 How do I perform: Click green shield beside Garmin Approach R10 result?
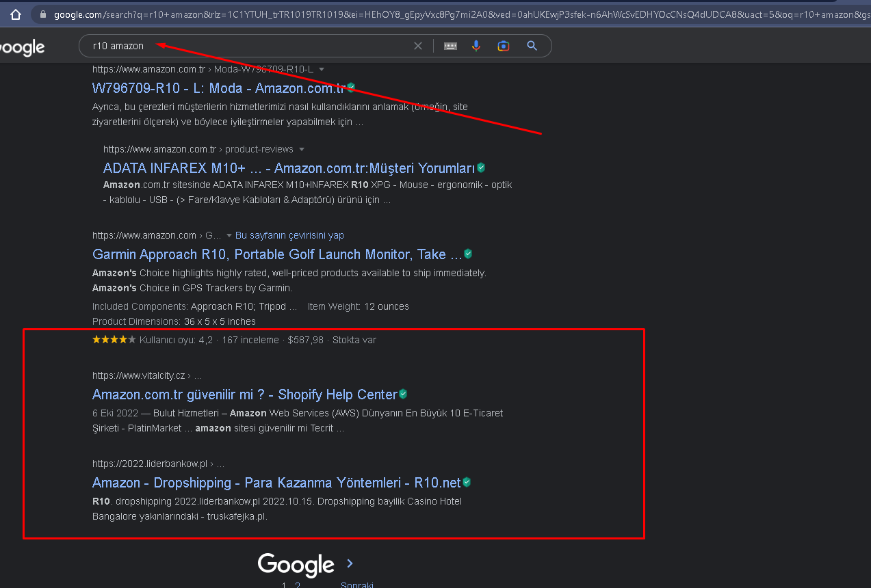468,253
